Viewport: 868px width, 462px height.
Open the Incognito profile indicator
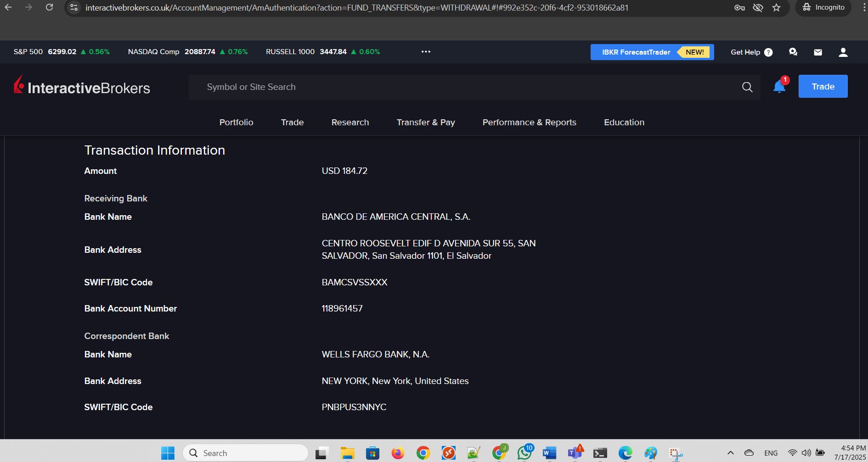pos(823,7)
